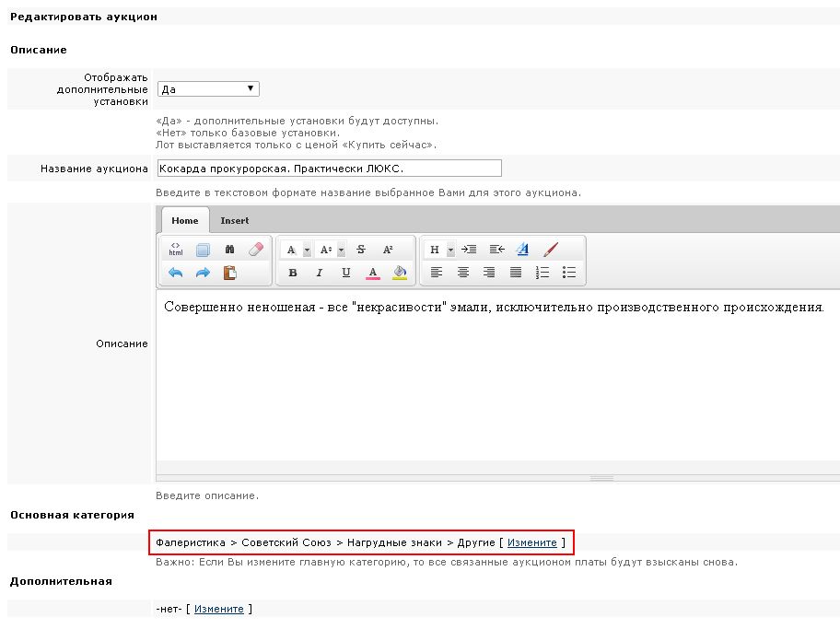This screenshot has height=629, width=840.
Task: Switch to the Insert tab
Action: coord(234,221)
